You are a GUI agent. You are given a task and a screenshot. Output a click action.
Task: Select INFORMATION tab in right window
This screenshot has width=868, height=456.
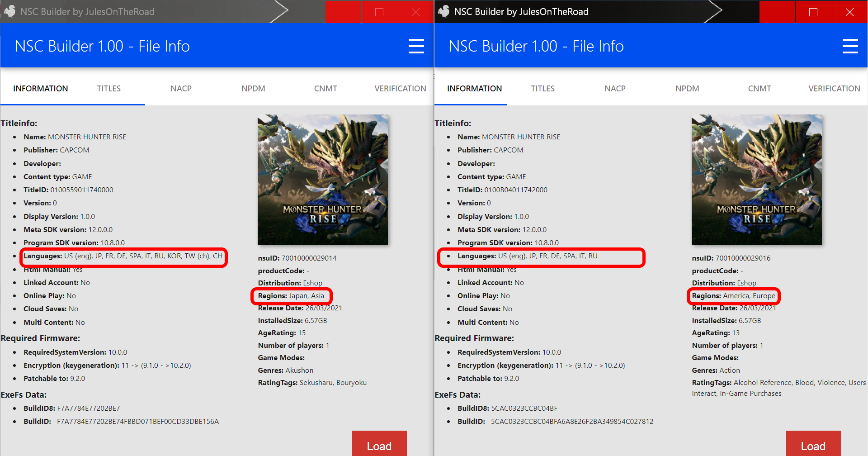475,89
